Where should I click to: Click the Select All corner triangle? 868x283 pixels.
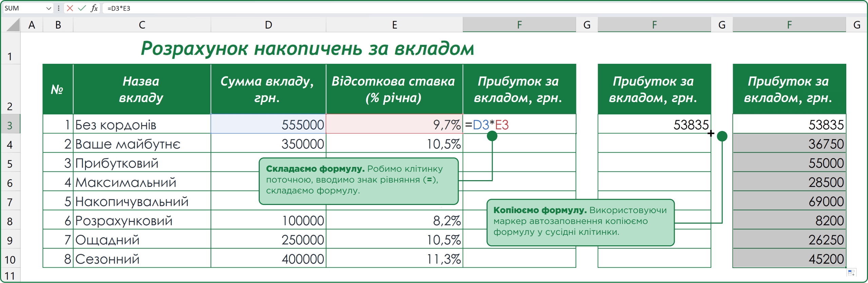coord(13,25)
